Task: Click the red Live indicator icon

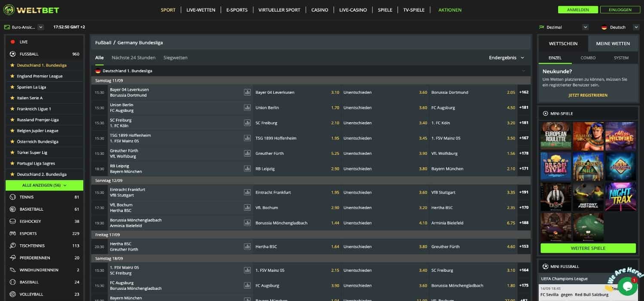Action: pos(12,42)
